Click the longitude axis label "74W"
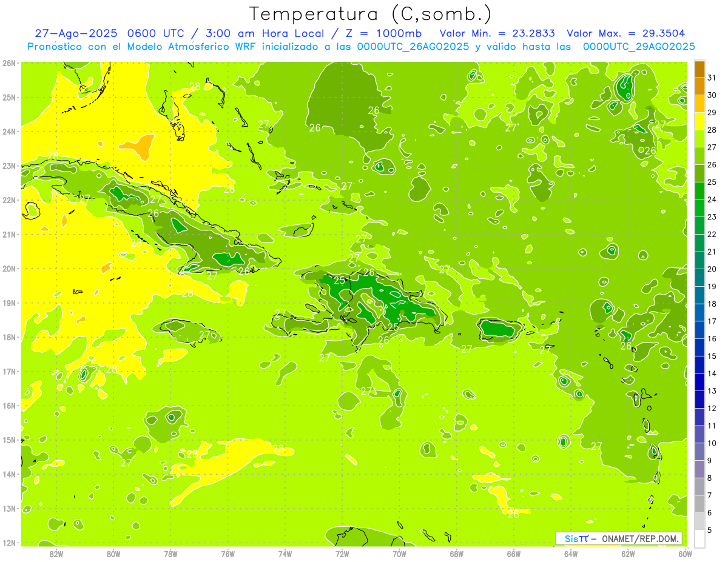This screenshot has height=562, width=728. coord(285,554)
